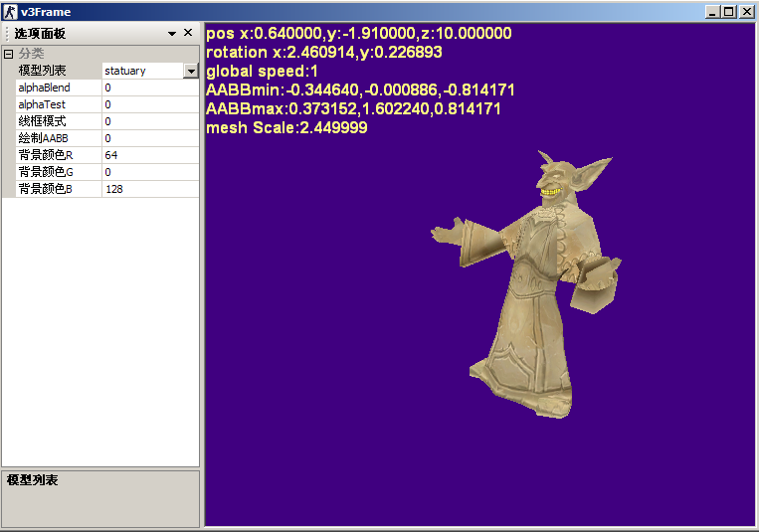Viewport: 760px width, 532px height.
Task: Close the 选项面板 options panel
Action: 188,33
